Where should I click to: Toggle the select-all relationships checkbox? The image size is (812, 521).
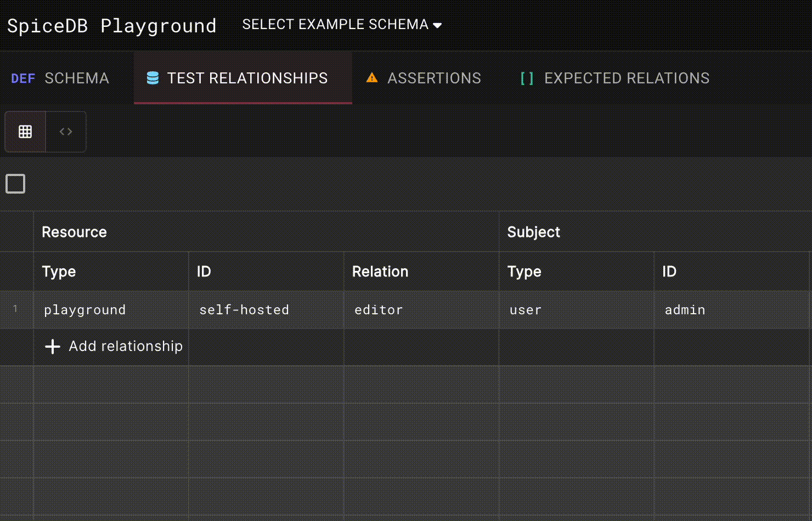click(15, 184)
